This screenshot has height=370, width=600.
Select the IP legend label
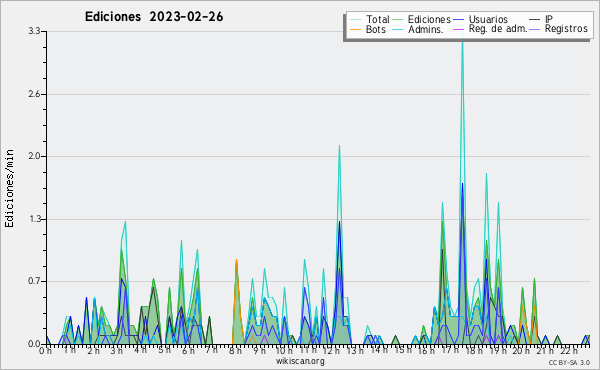pos(549,19)
